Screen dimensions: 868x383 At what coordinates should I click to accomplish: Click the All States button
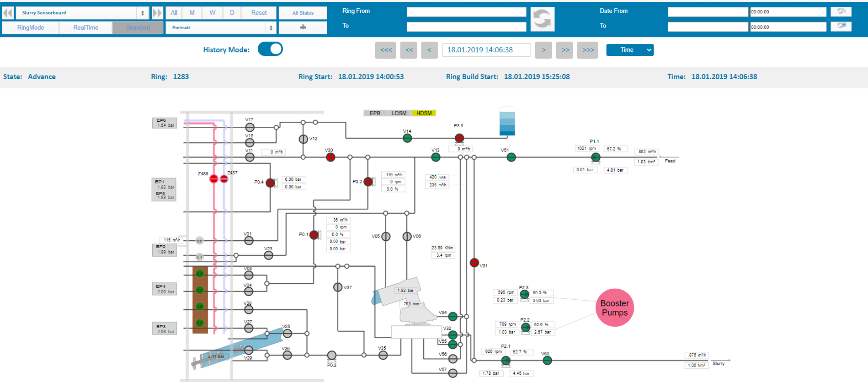pyautogui.click(x=303, y=13)
